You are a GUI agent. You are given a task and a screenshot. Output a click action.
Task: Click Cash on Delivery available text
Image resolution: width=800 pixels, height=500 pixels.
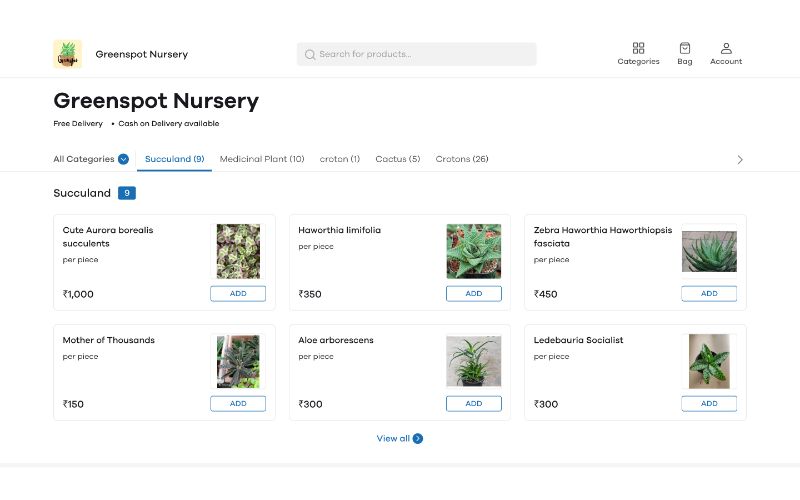169,123
